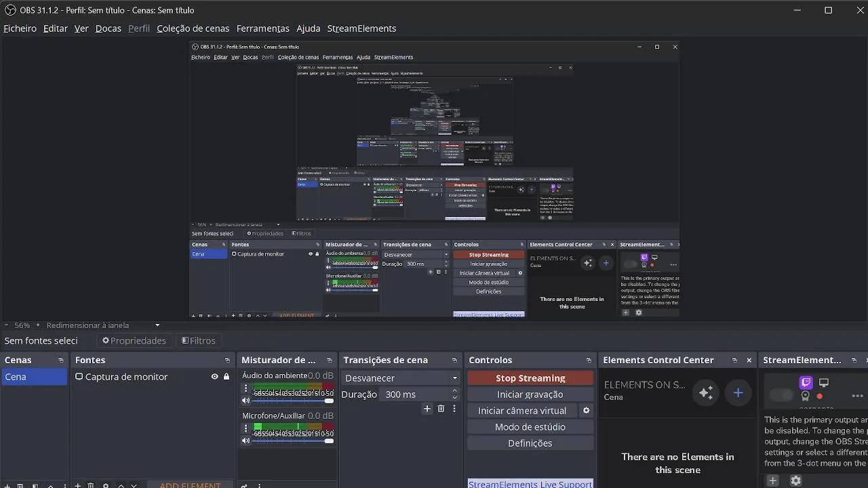
Task: Decrease the transition duration
Action: click(x=455, y=398)
